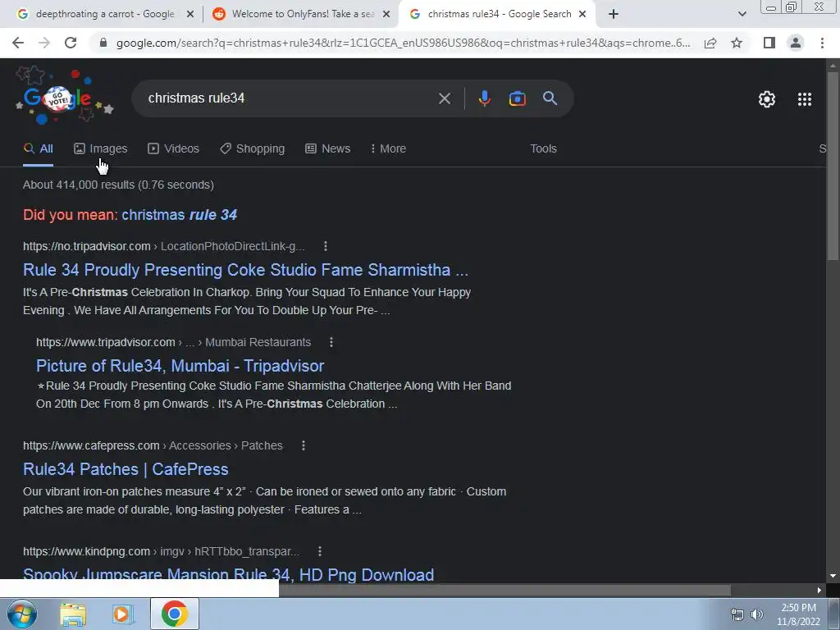
Task: Bookmark this page with the star
Action: 737,43
